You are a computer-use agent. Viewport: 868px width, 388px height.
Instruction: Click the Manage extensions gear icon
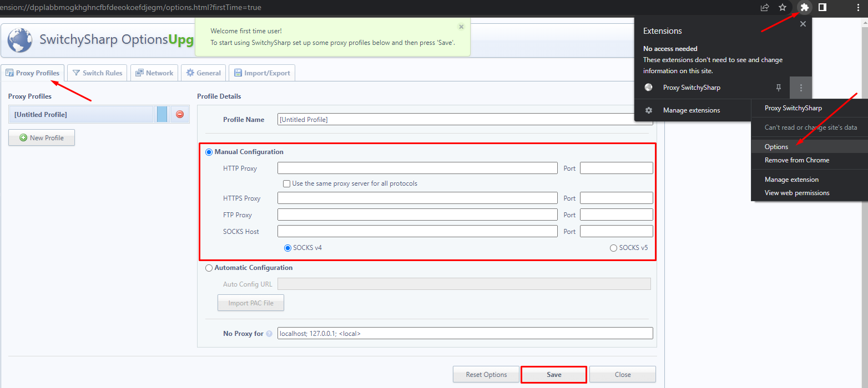[648, 110]
